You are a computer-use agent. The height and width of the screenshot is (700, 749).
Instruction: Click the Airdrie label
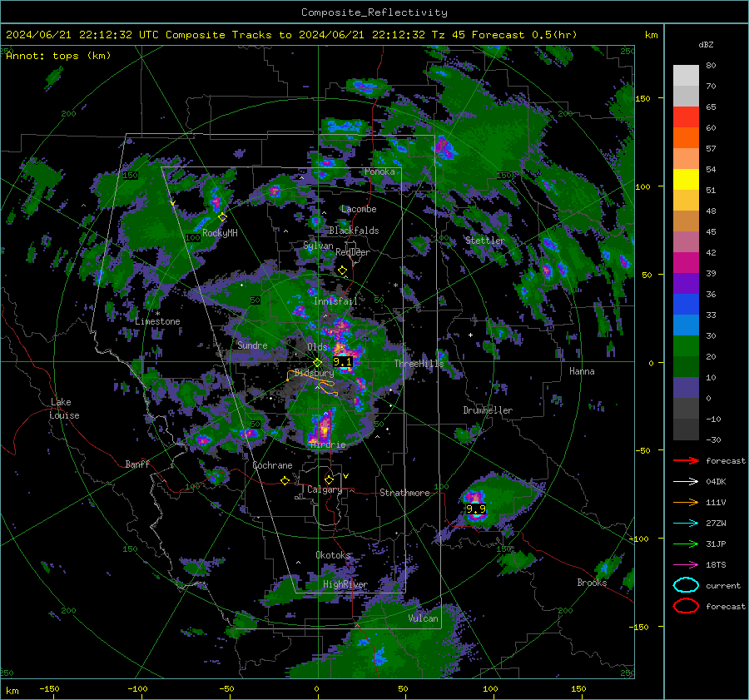328,444
